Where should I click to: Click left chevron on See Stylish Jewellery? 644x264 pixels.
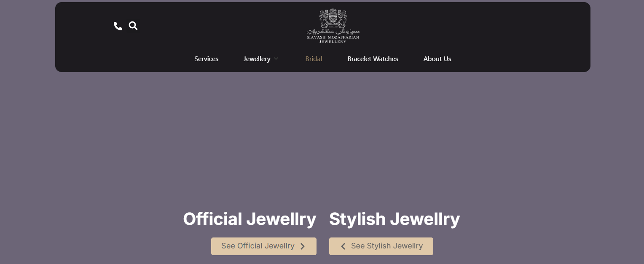(x=343, y=246)
